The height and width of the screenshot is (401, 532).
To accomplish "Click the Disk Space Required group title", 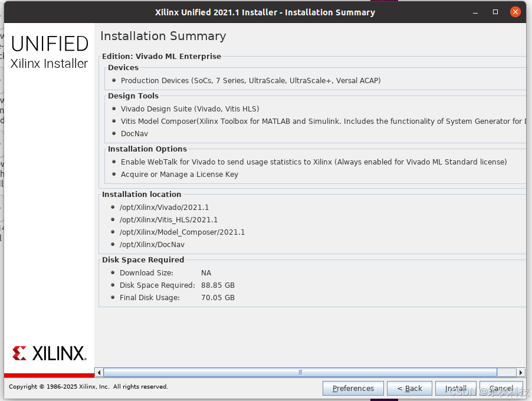I will (143, 260).
